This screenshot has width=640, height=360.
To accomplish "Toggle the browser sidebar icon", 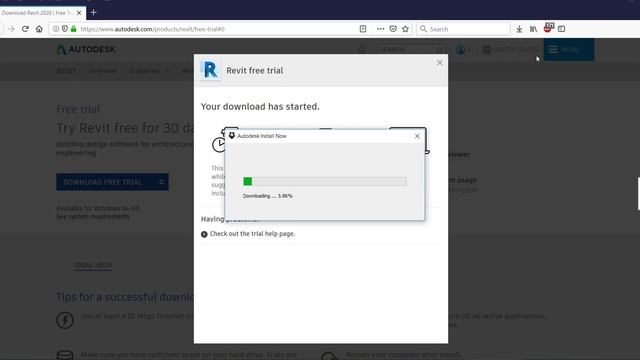I will tap(562, 29).
